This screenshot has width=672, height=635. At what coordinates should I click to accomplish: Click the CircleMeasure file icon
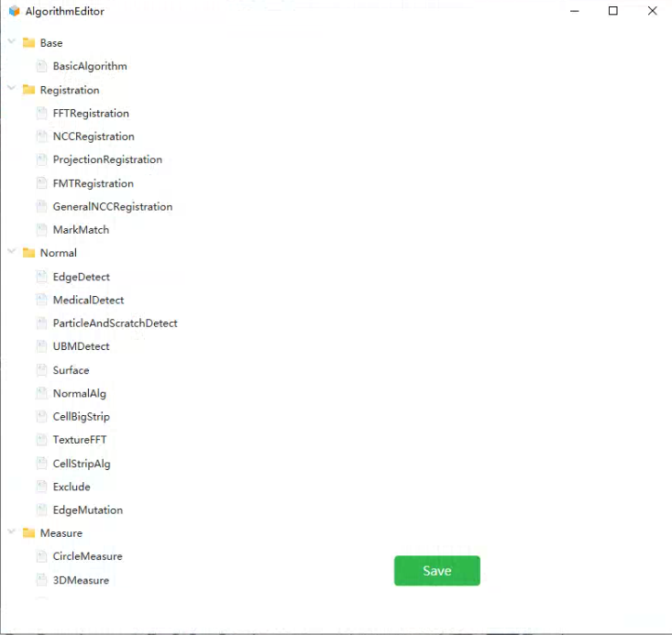pos(41,556)
